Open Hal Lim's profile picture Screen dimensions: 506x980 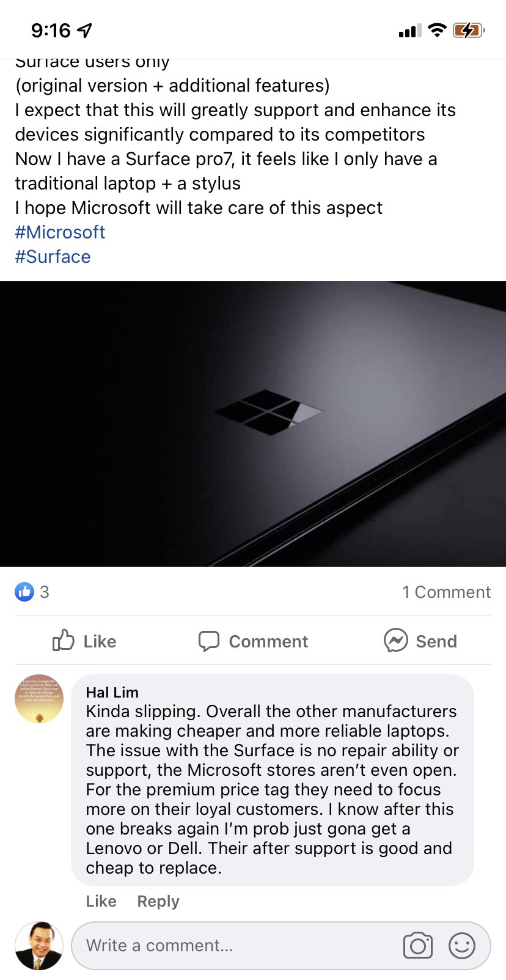click(39, 699)
